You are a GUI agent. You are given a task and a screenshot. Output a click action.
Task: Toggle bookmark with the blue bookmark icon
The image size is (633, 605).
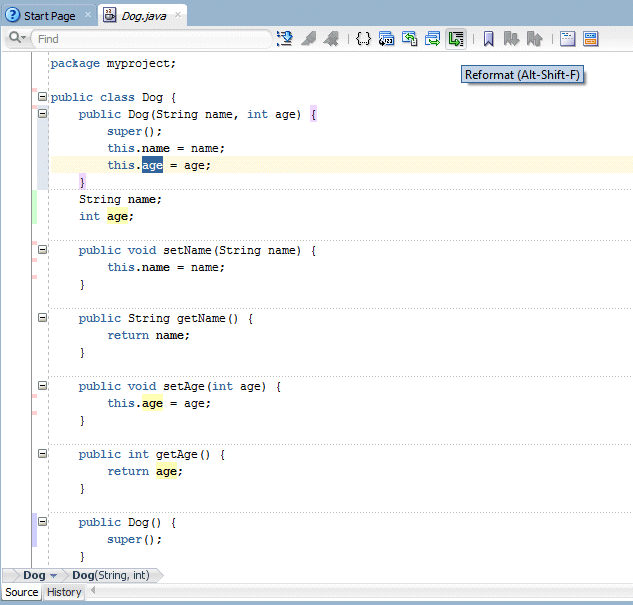(488, 39)
